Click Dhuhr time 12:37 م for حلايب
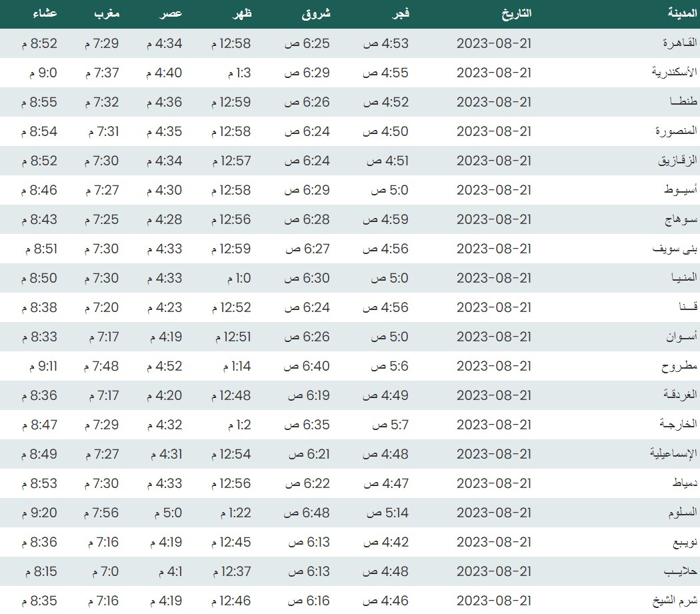 pyautogui.click(x=232, y=571)
